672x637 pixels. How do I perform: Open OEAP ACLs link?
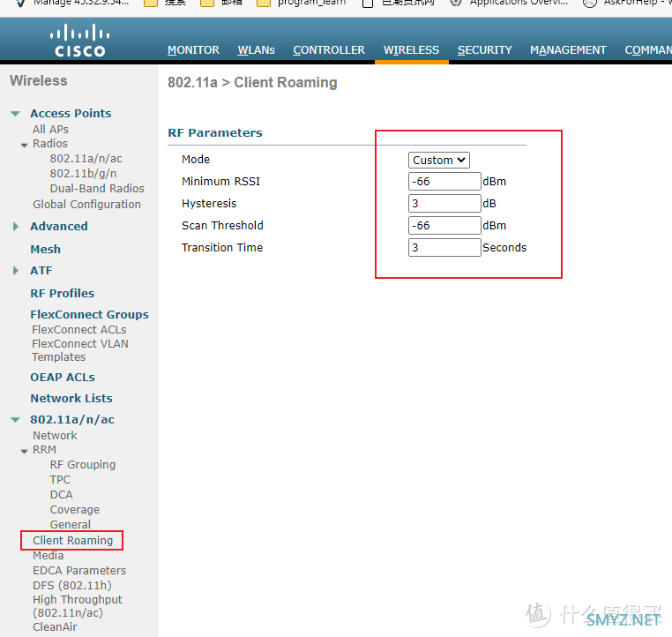click(x=63, y=378)
